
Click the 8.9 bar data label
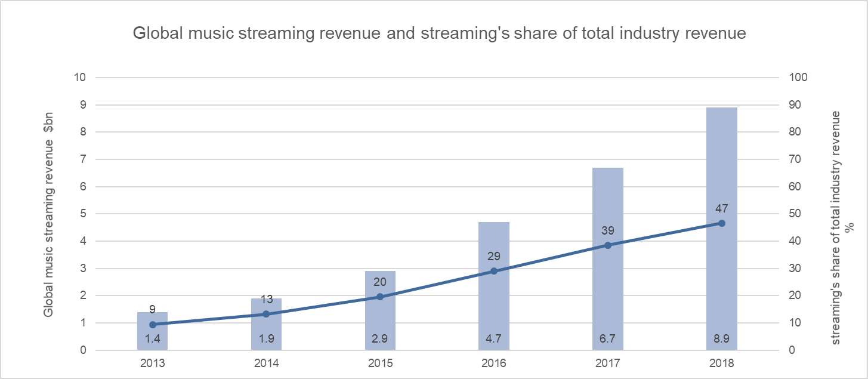tap(721, 340)
